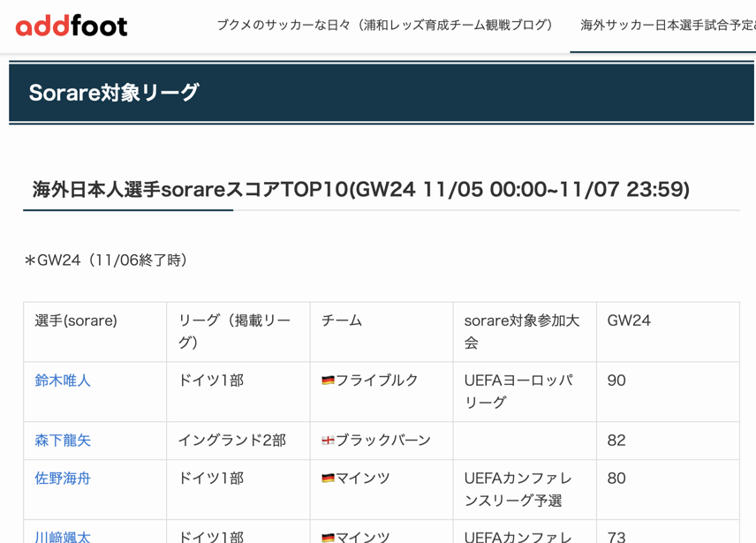Open 佐野海舟 player link

63,479
